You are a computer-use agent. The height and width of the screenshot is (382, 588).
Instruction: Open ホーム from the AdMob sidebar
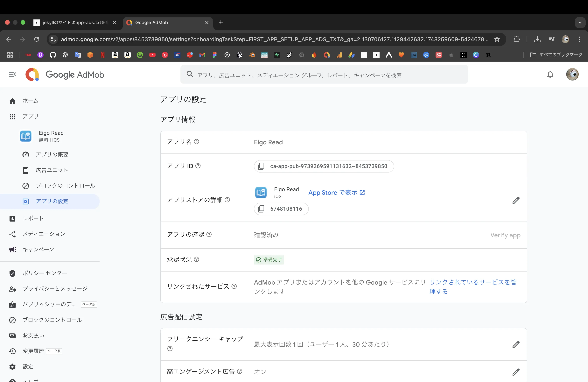(30, 101)
